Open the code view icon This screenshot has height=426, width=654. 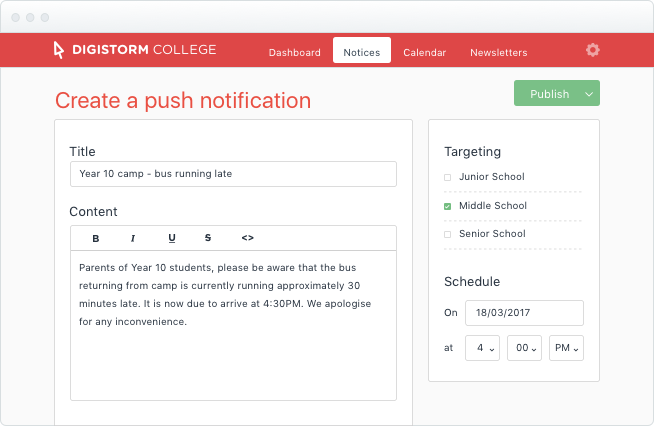247,238
